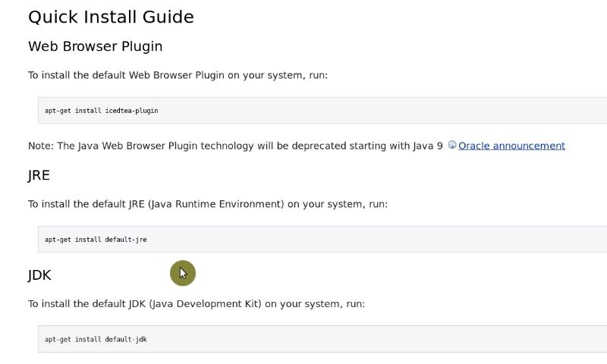607x364 pixels.
Task: Click the apt-get install default-jdk code block
Action: pos(322,339)
